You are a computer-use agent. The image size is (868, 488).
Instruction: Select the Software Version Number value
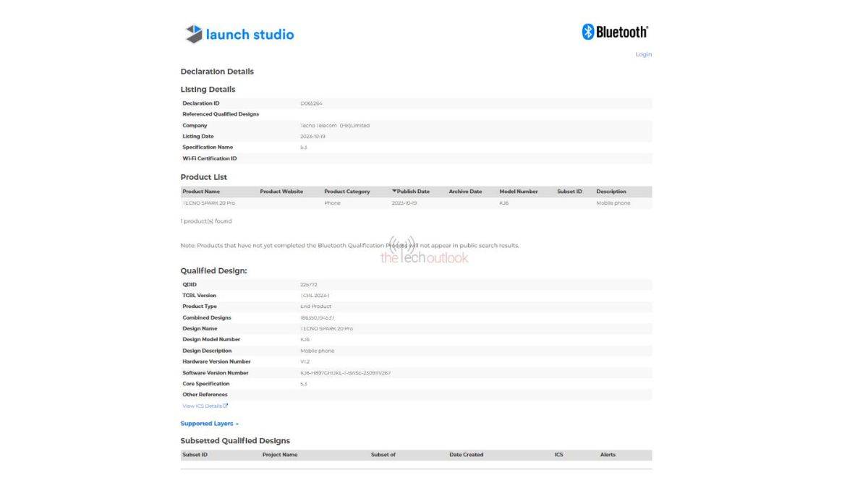click(x=346, y=373)
